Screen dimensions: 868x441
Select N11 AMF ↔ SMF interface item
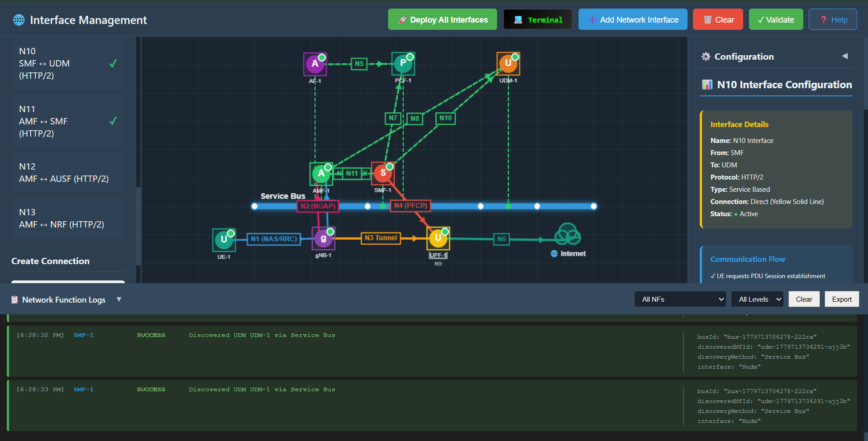[x=68, y=121]
